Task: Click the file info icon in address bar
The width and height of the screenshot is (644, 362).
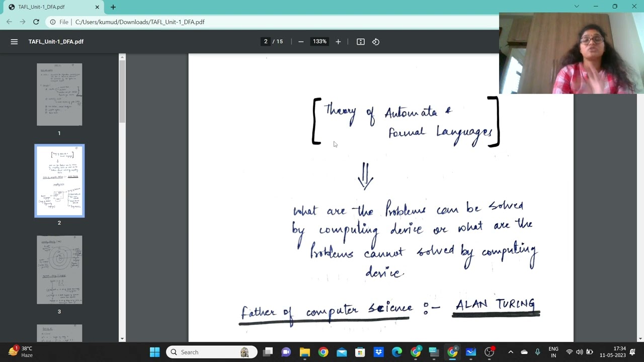Action: (53, 22)
